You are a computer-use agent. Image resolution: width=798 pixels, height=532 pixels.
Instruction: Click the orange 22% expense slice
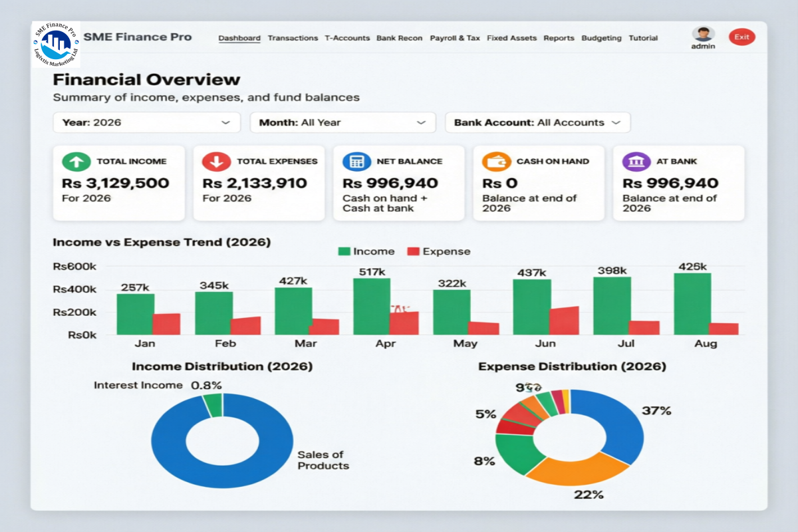tap(579, 471)
